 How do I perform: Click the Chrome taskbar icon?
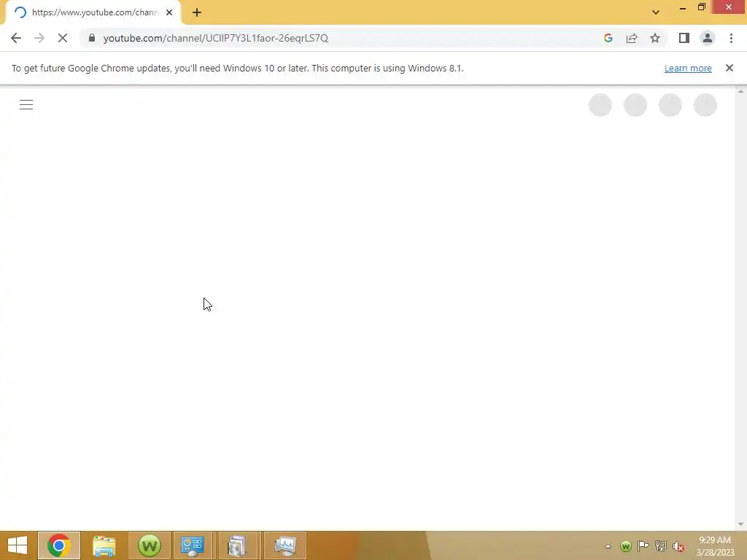59,545
